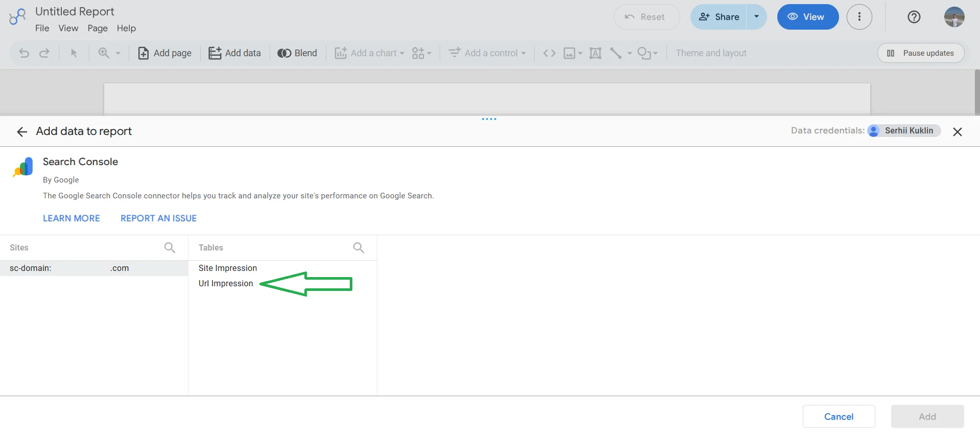Search the Sites list
This screenshot has width=980, height=432.
coord(170,247)
